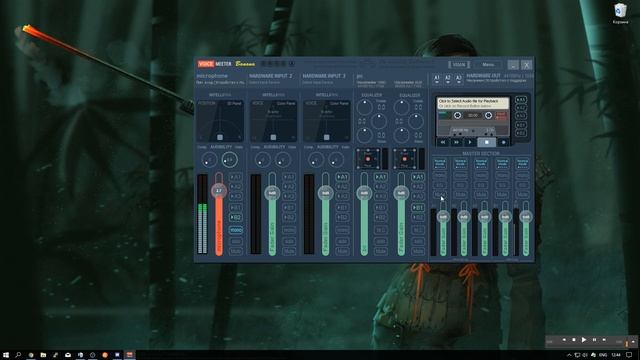
Task: Open File Explorer from taskbar
Action: click(x=43, y=355)
